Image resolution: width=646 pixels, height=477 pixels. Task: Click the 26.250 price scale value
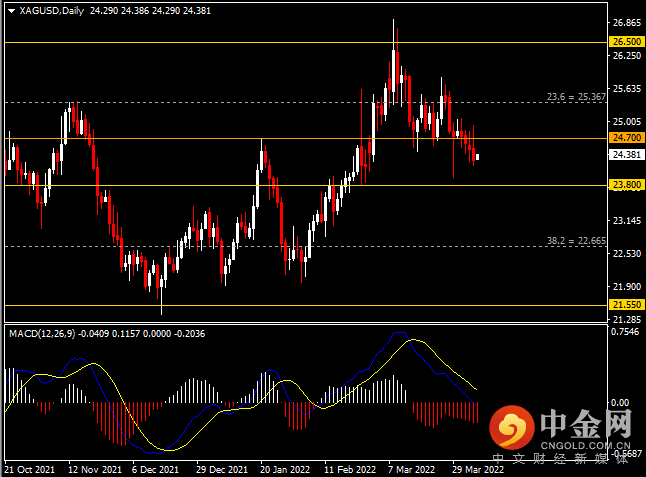tap(627, 56)
